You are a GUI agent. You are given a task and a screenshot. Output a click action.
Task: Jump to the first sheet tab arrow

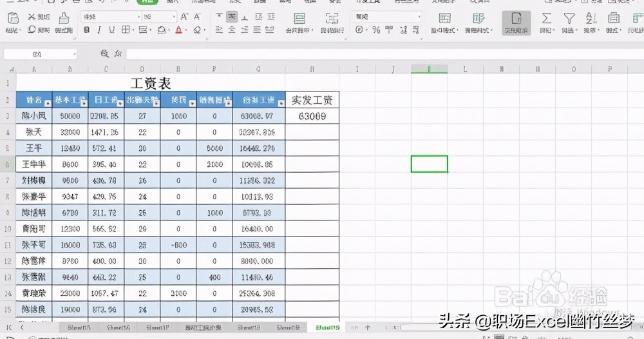click(x=9, y=327)
